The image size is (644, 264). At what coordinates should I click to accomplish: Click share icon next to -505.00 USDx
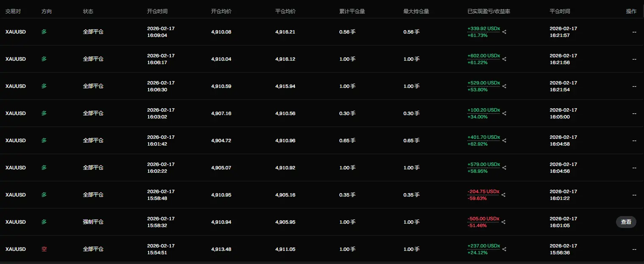pos(503,222)
